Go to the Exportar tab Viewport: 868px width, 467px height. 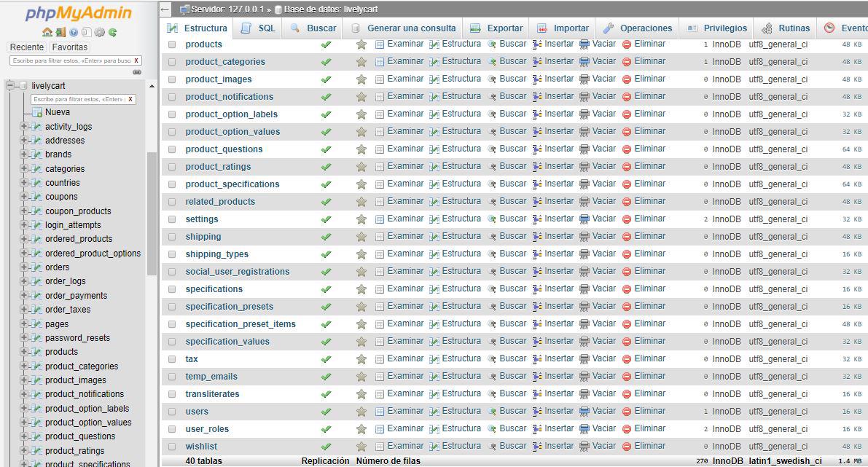[x=496, y=28]
